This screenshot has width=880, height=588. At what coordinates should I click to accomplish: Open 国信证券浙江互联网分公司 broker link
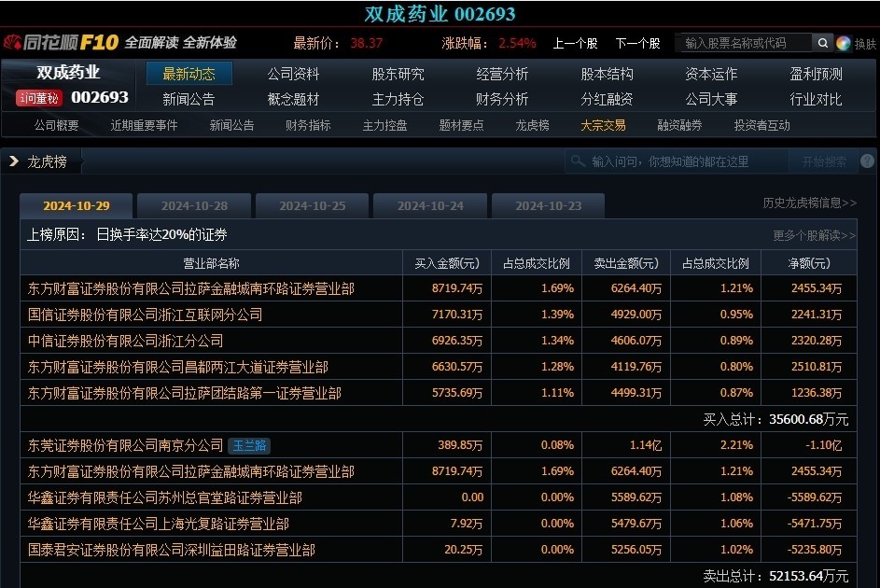coord(146,315)
